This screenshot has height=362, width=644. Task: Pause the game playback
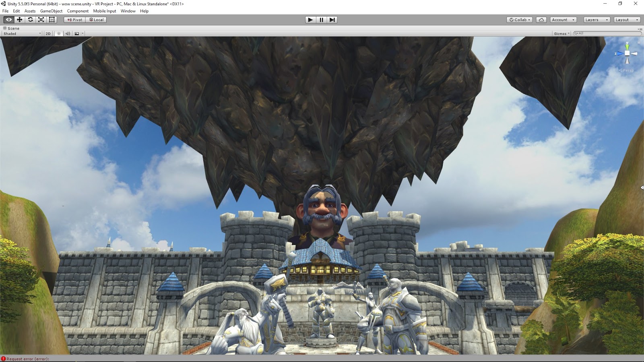(x=321, y=20)
